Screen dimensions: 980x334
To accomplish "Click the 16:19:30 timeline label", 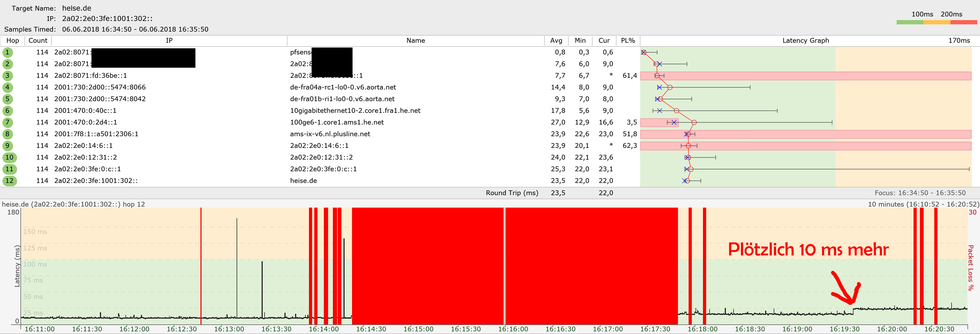I will [844, 329].
